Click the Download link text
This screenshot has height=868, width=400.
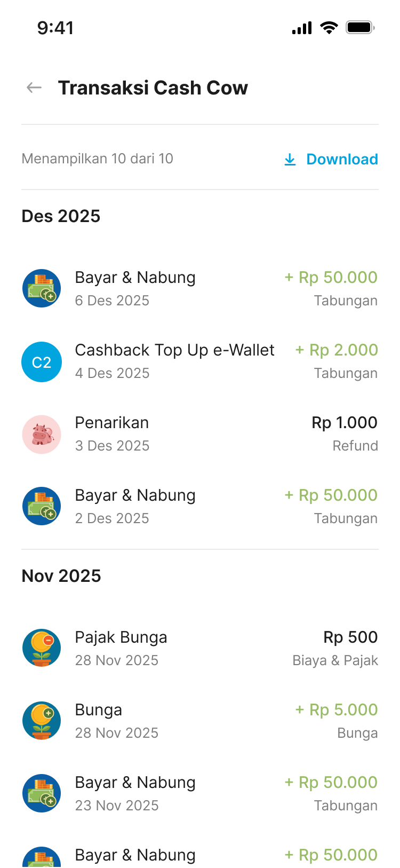(342, 159)
